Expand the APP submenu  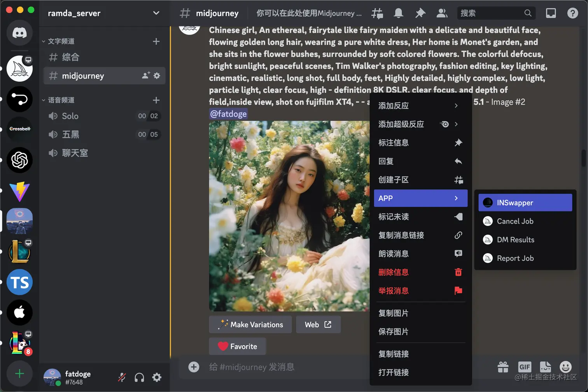(420, 198)
